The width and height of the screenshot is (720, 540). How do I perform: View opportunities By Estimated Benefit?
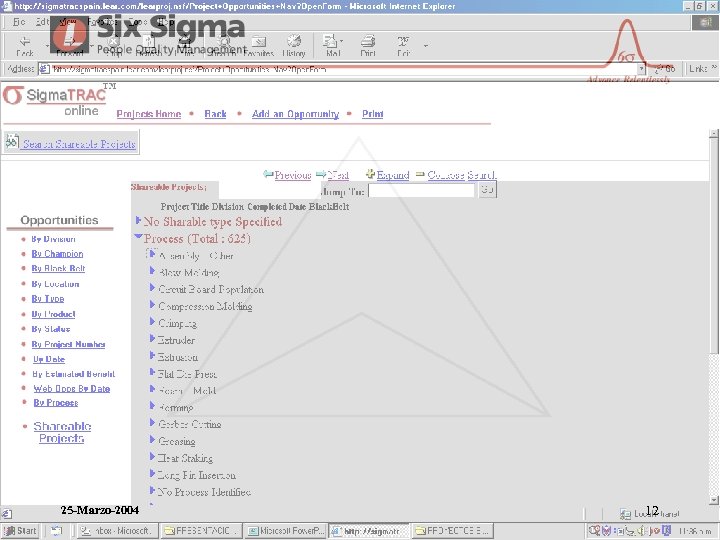73,374
